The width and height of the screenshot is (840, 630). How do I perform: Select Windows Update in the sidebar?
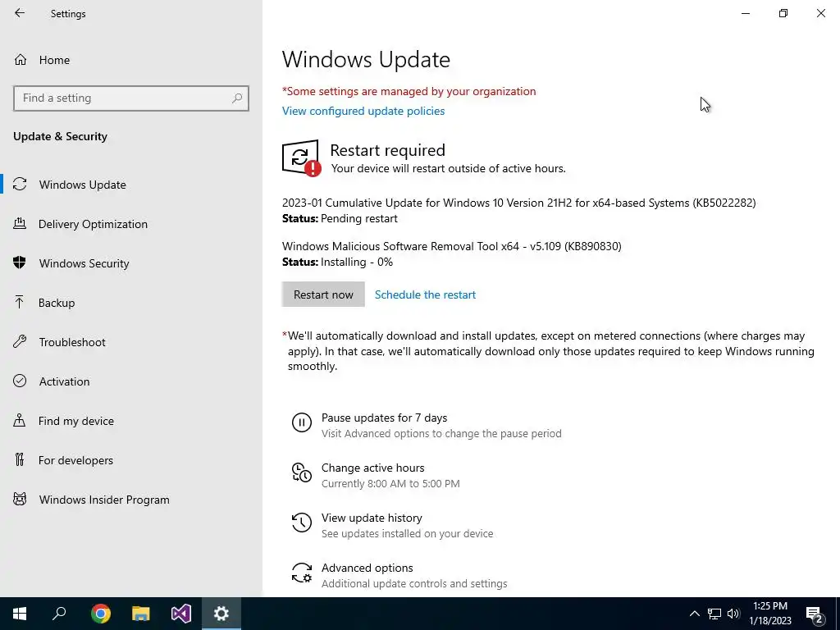(x=83, y=185)
